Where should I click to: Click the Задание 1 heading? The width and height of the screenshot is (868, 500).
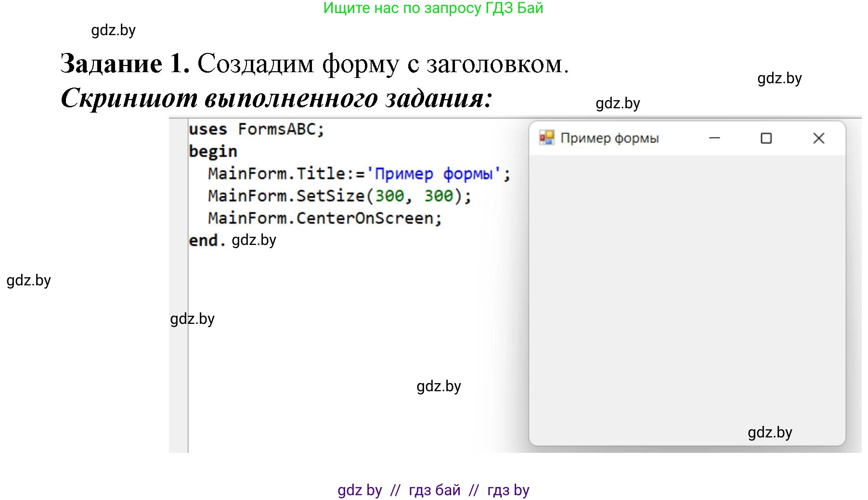pos(124,64)
